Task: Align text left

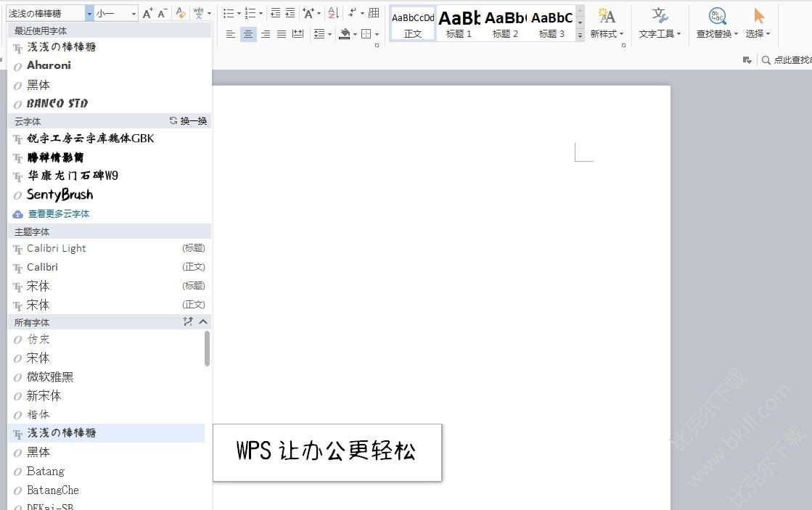Action: click(x=231, y=34)
